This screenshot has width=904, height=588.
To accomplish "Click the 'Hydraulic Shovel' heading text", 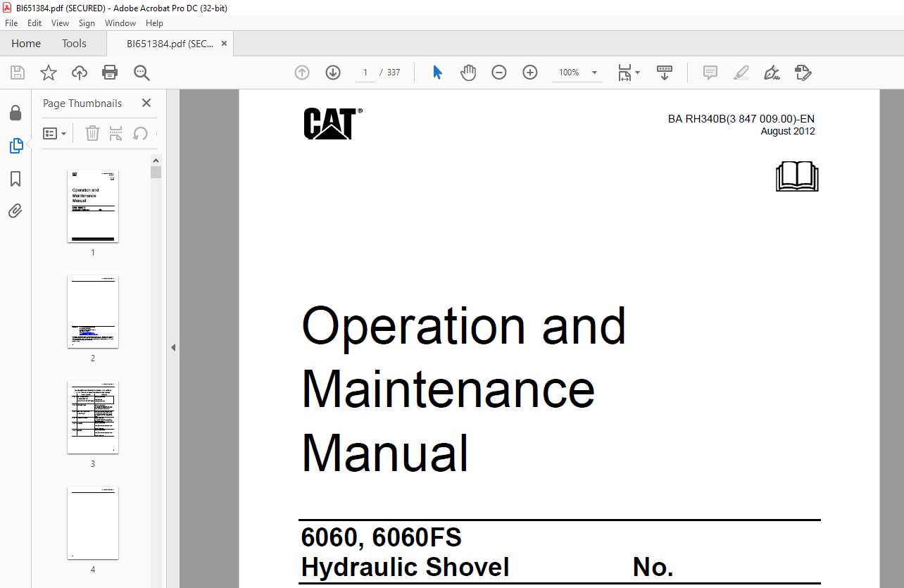I will coord(405,567).
